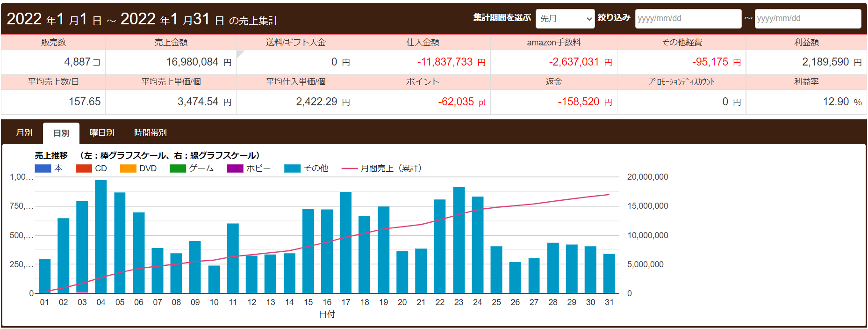868x329 pixels.
Task: Click the sales bar for day 17
Action: click(346, 242)
